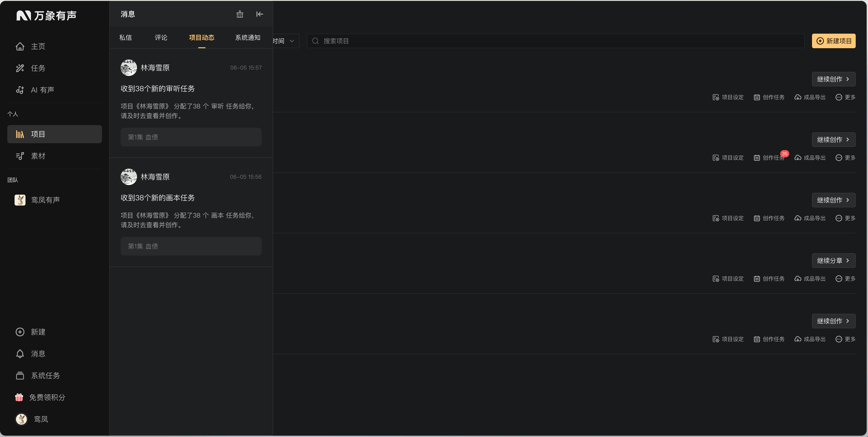Open 创作任务 for the last project

coord(769,339)
